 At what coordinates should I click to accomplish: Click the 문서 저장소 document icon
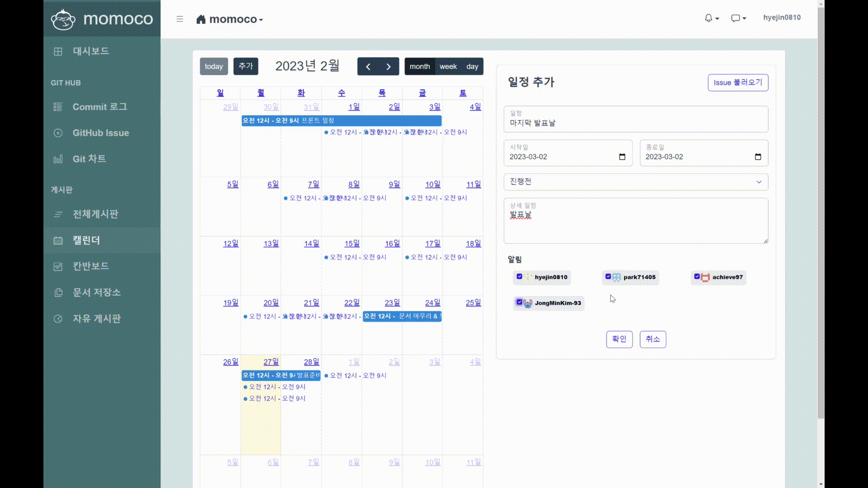pyautogui.click(x=58, y=292)
